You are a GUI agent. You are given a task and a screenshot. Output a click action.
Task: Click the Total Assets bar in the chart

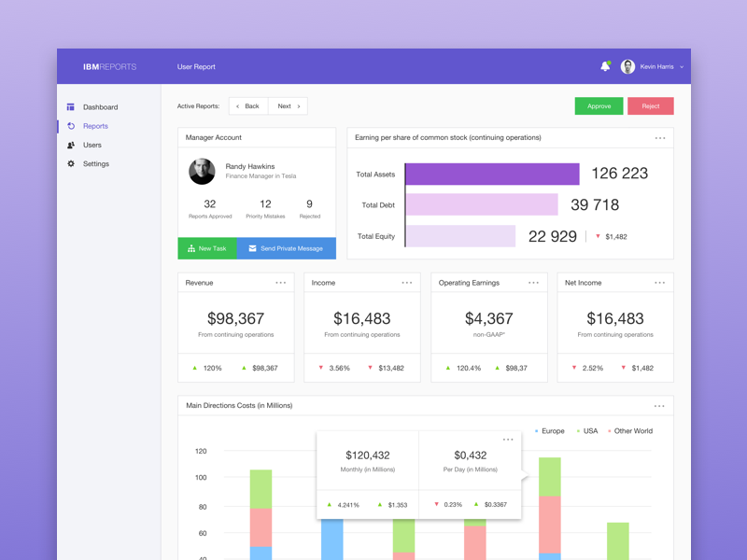pos(492,174)
